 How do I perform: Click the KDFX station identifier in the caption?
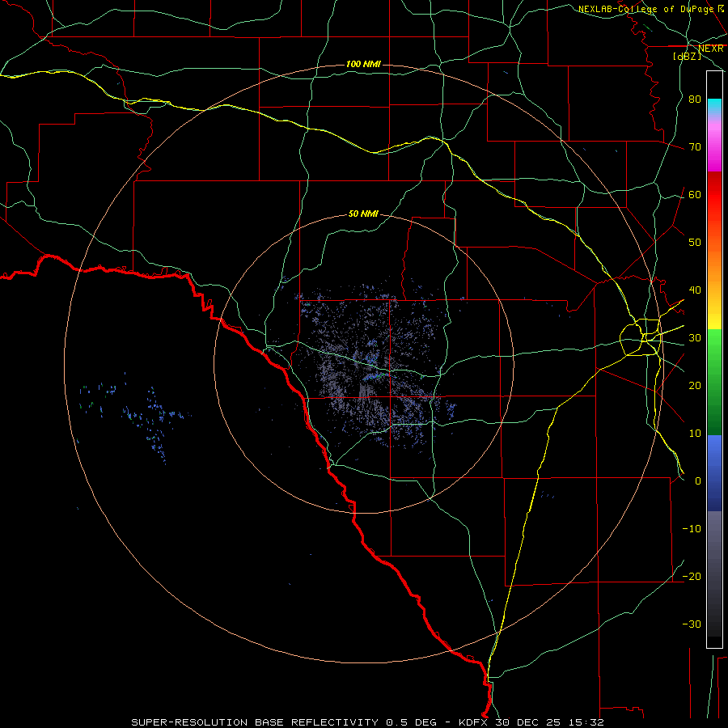click(474, 722)
